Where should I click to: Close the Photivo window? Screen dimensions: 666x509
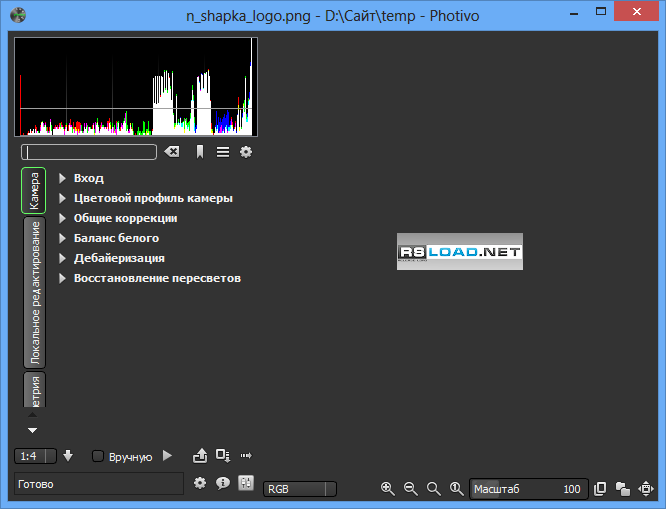click(636, 11)
